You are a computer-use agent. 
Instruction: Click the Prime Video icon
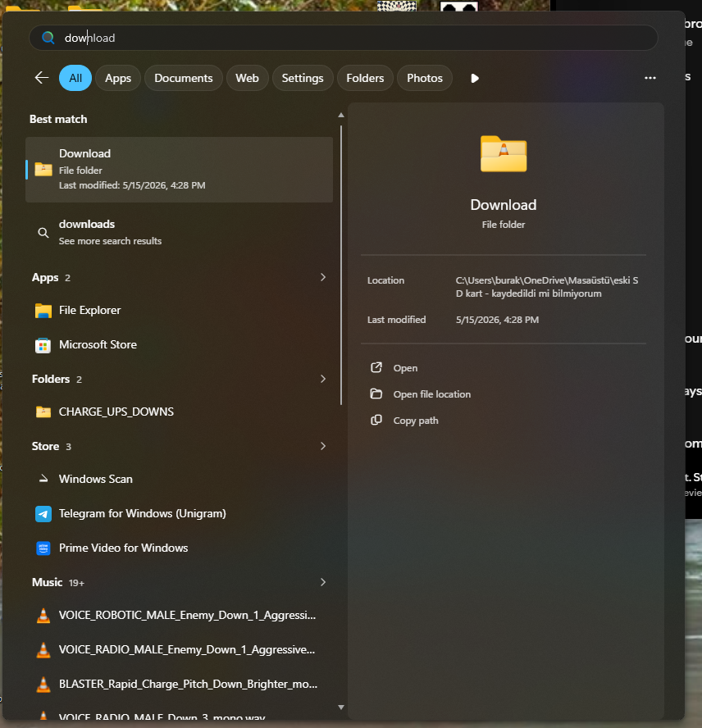(x=43, y=548)
